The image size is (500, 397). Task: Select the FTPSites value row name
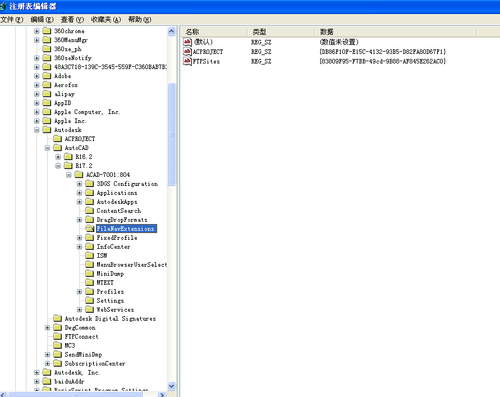(206, 61)
